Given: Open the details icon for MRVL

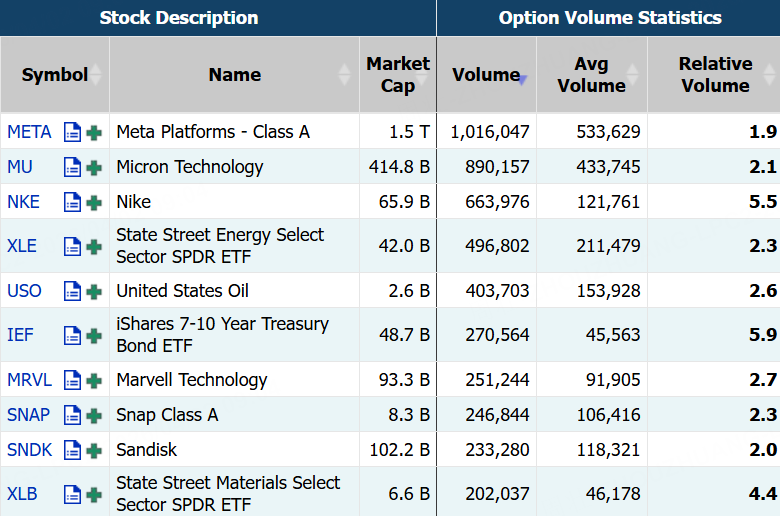Looking at the screenshot, I should click(x=72, y=380).
